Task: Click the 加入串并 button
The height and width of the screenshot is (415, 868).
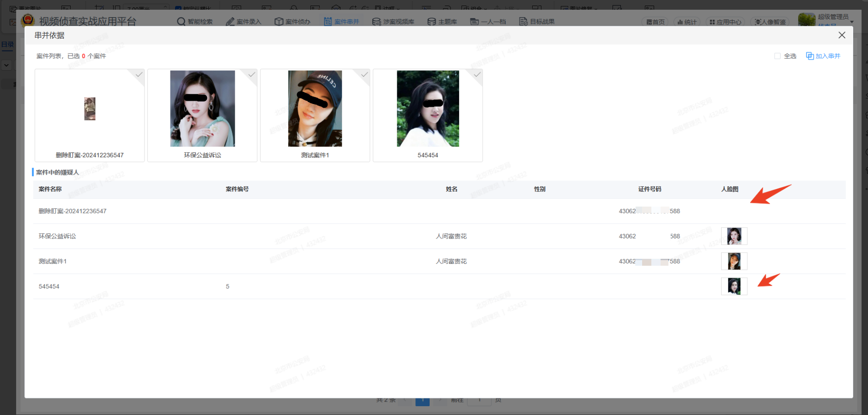Action: click(x=823, y=56)
